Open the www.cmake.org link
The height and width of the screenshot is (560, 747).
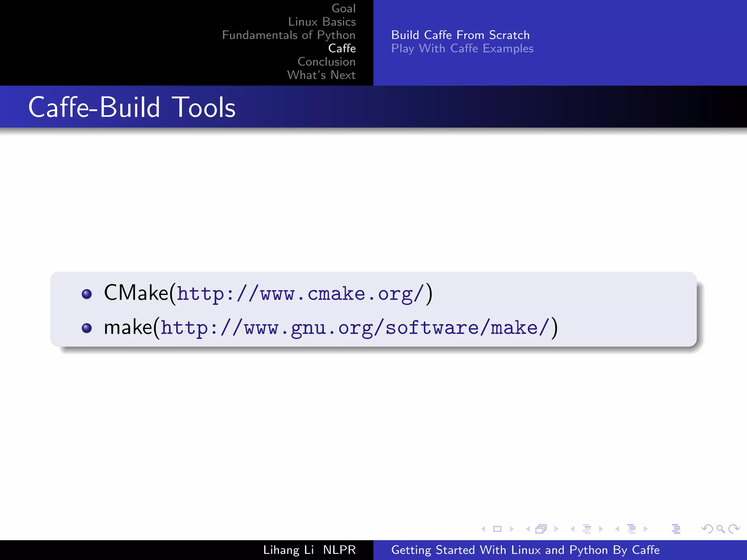pyautogui.click(x=301, y=293)
